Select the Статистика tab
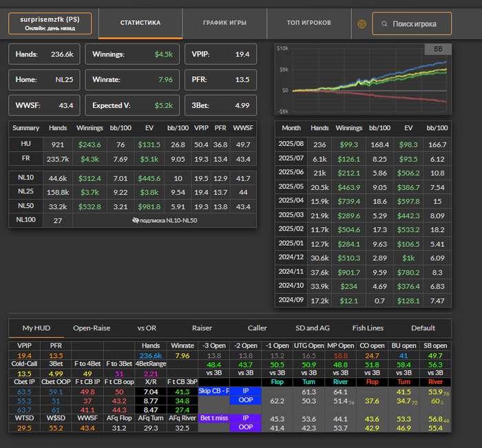 140,23
